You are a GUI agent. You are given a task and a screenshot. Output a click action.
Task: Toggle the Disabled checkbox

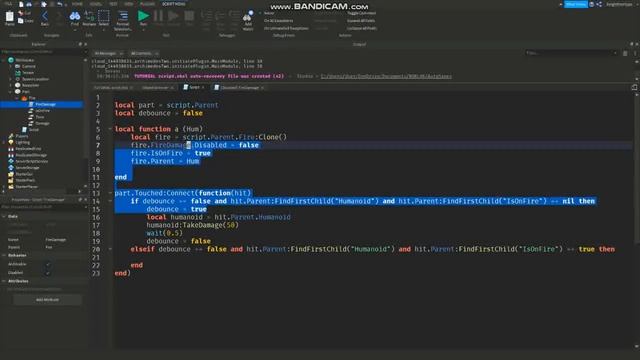click(x=48, y=272)
